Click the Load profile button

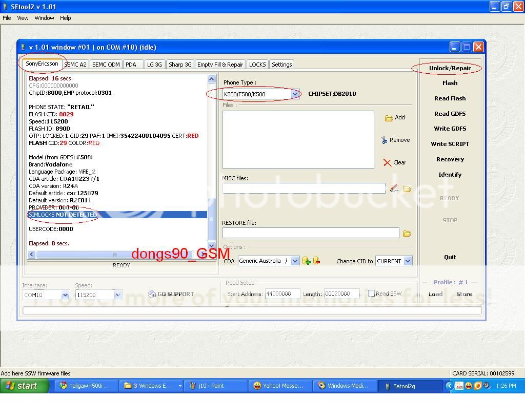436,294
